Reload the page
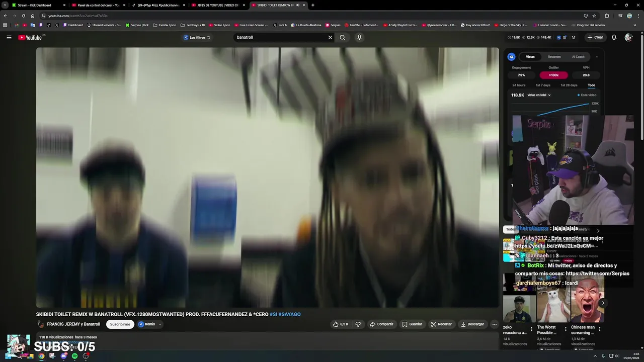 (x=24, y=16)
